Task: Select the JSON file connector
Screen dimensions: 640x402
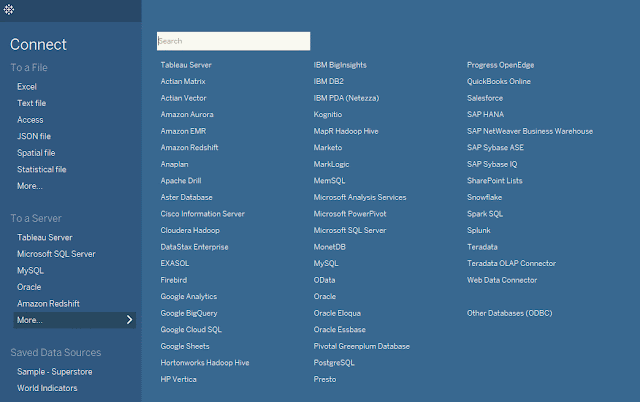Action: 34,136
